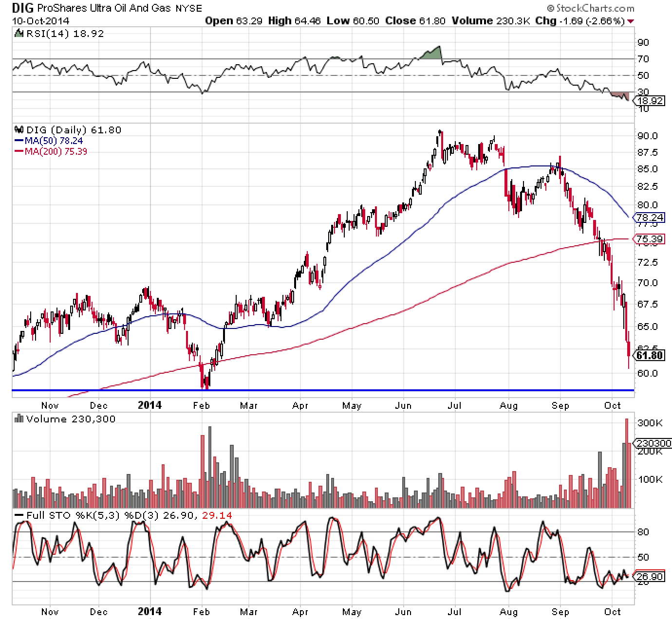Click 'Aug' on the bottom stochastic date axis
Viewport: 672px width, 619px height.
coord(509,612)
